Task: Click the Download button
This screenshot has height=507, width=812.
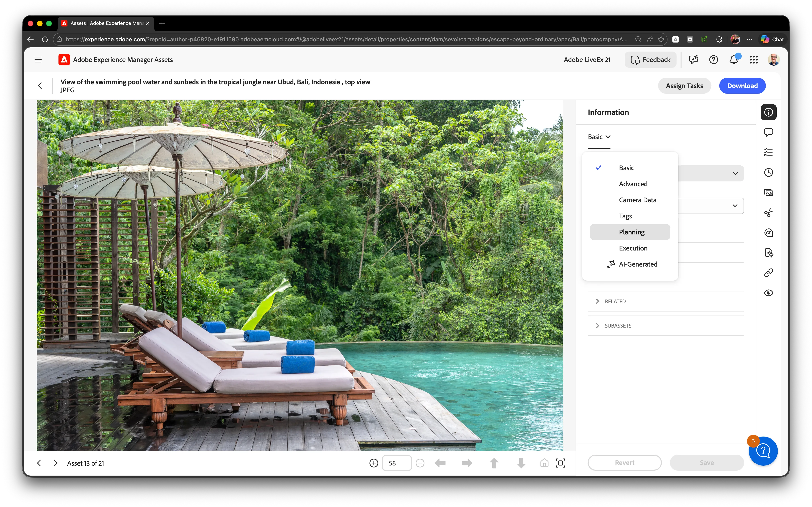Action: point(742,86)
